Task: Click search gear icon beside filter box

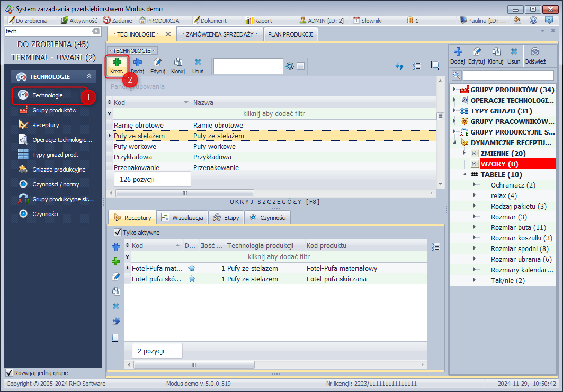Action: (290, 66)
